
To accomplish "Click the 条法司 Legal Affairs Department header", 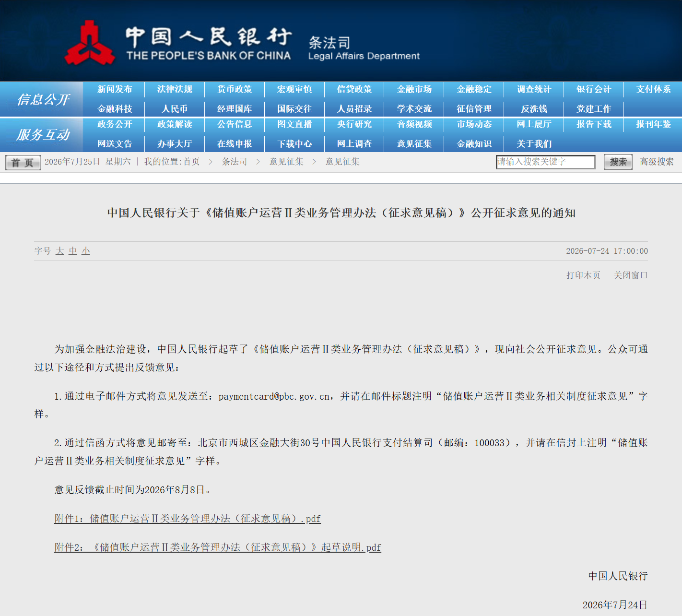I will pos(364,48).
